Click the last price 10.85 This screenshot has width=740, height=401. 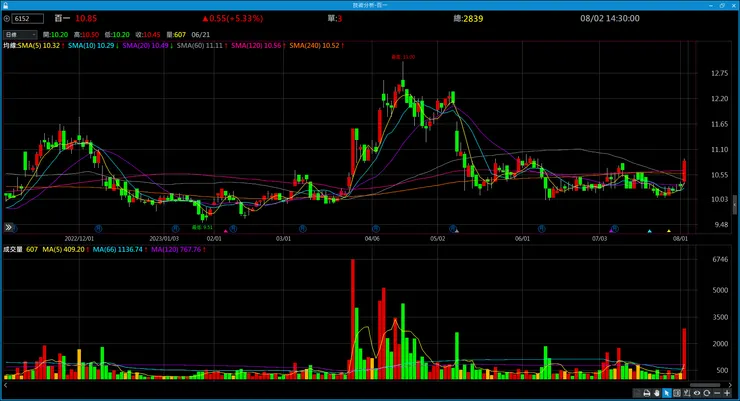pos(86,18)
